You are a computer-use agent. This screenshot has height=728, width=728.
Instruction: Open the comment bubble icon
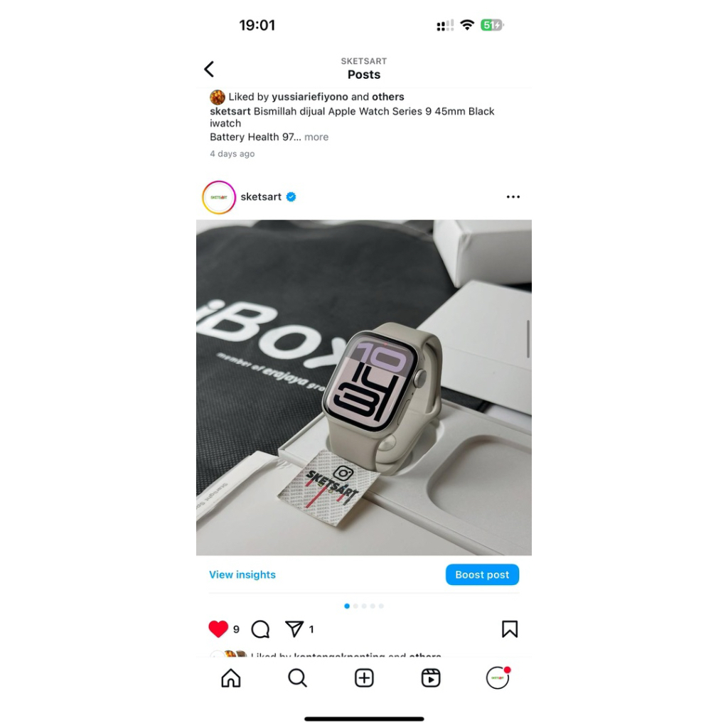[x=260, y=630]
